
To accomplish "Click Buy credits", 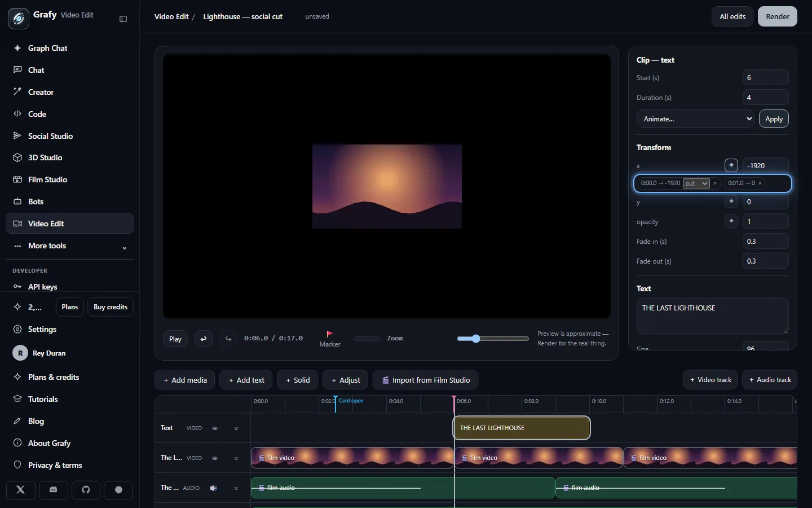I will pos(111,307).
